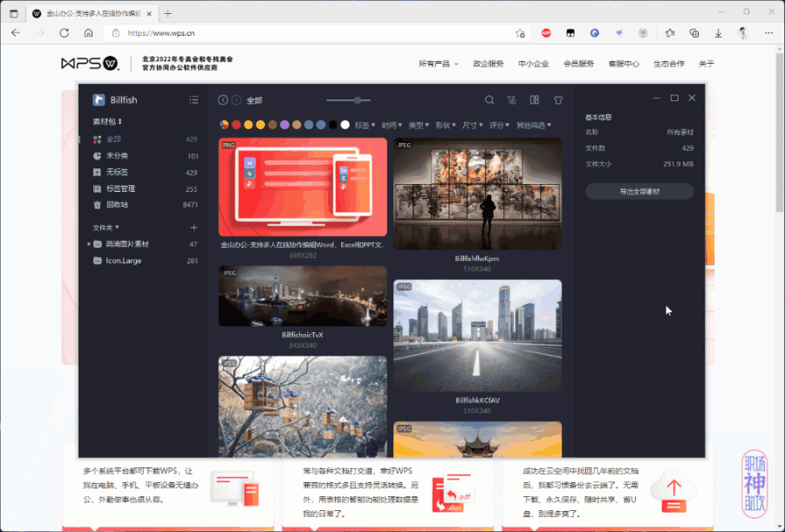Click the browser address bar URL

(161, 33)
